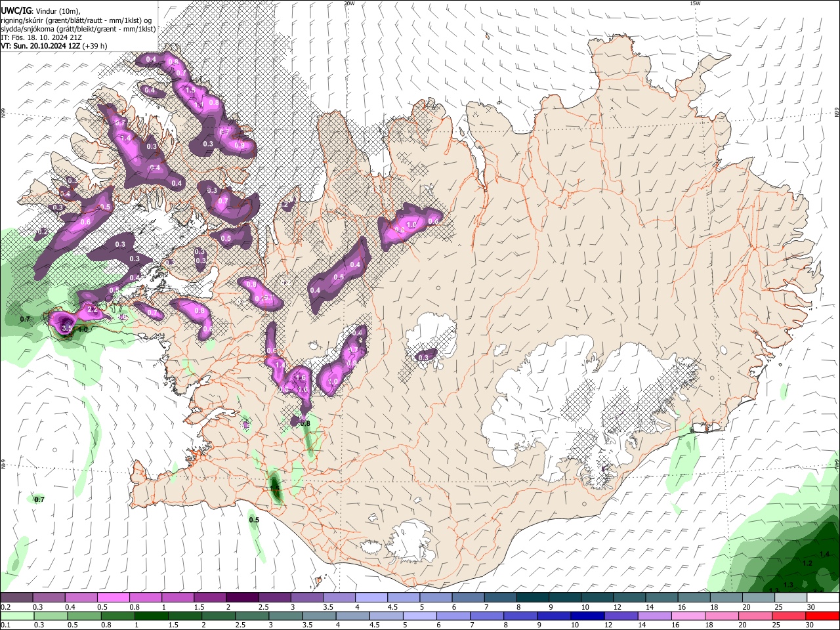Click the lower legend swatch labeled 2.5
Image resolution: width=840 pixels, height=630 pixels.
pos(252,616)
